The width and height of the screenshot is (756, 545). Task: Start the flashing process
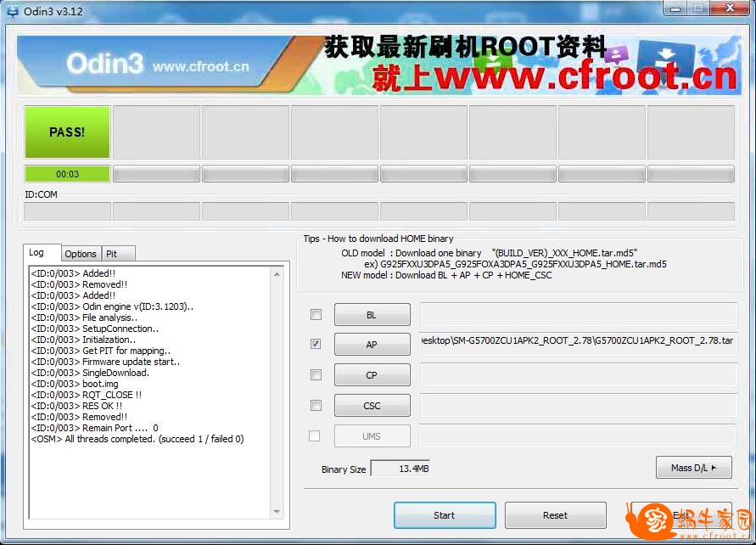coord(445,515)
